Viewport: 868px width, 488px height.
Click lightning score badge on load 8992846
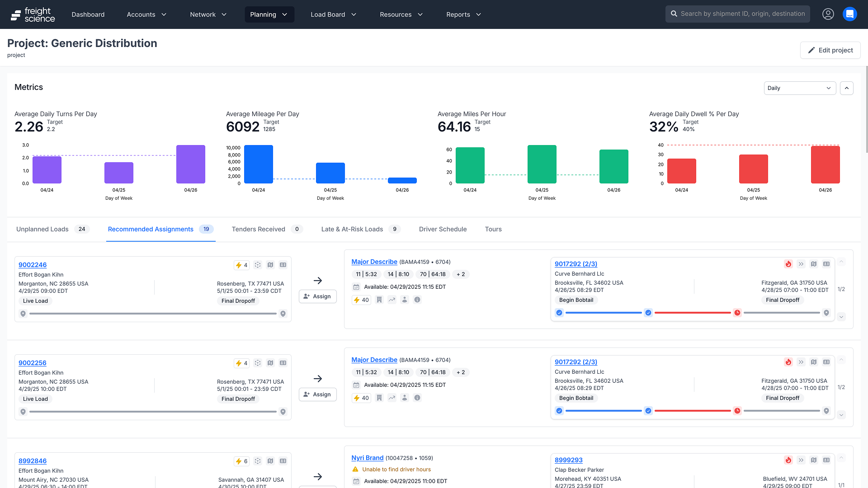pyautogui.click(x=241, y=461)
